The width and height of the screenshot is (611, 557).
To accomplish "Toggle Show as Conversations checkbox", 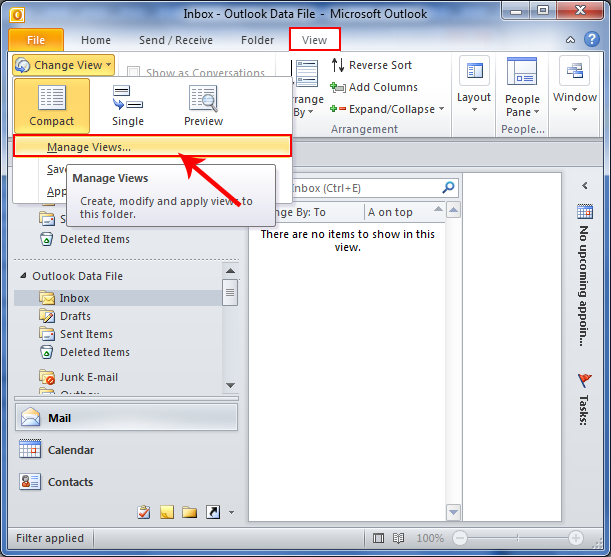I will click(x=134, y=72).
